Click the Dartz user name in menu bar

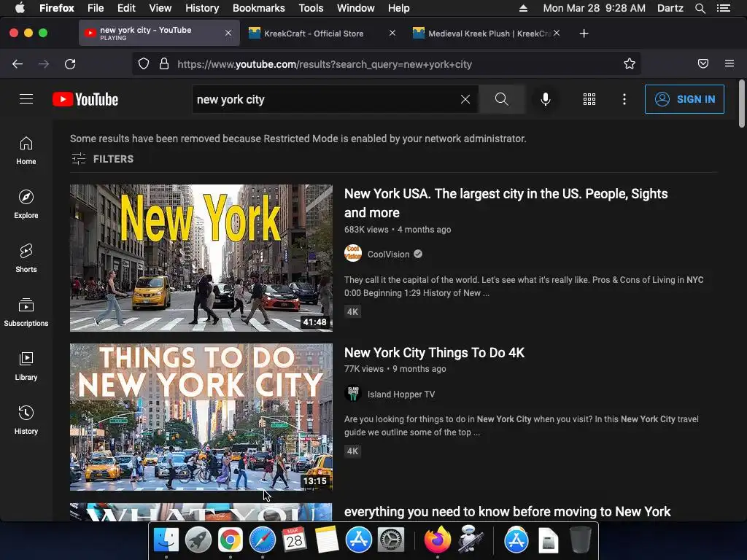[x=670, y=8]
